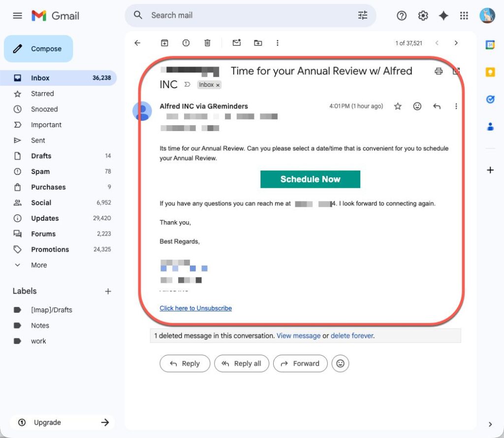The height and width of the screenshot is (438, 504).
Task: Open the Spam folder
Action: coord(40,171)
